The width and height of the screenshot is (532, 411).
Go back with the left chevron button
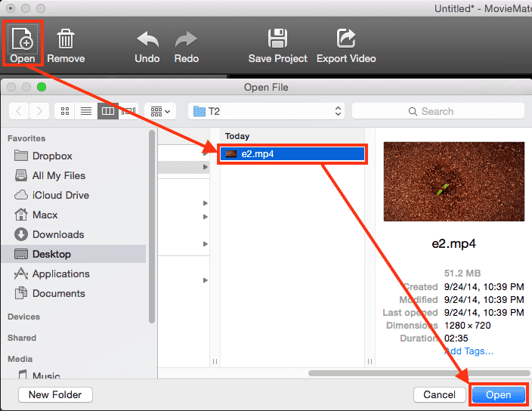click(x=19, y=111)
